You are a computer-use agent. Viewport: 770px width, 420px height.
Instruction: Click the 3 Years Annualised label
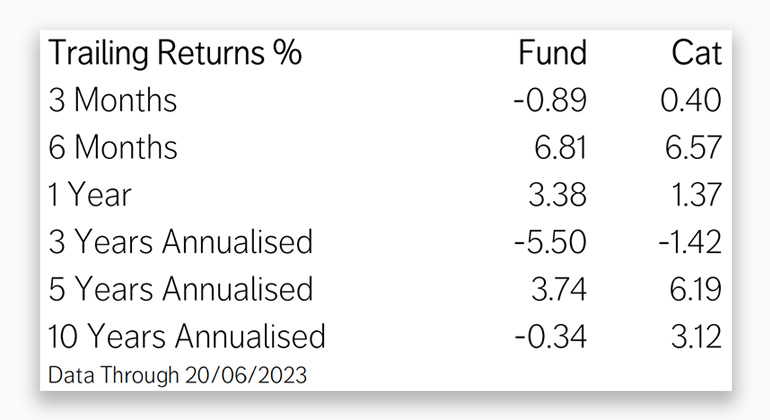[x=181, y=241]
